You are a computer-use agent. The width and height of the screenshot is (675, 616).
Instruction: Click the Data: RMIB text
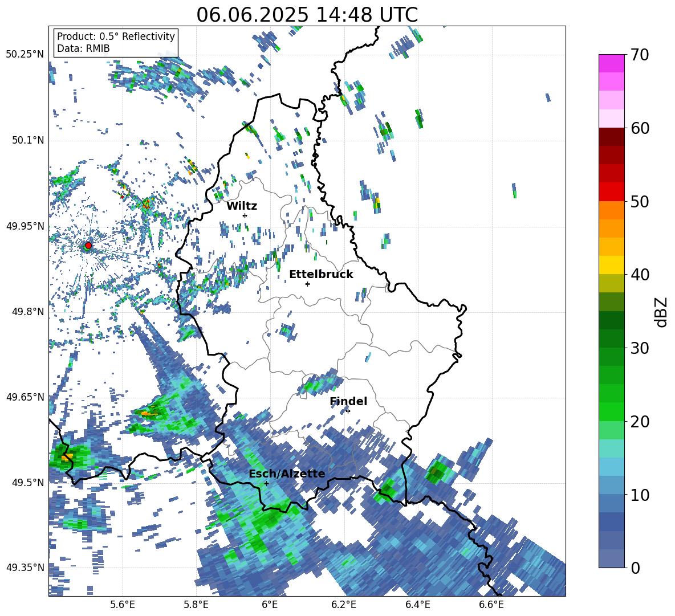point(83,48)
